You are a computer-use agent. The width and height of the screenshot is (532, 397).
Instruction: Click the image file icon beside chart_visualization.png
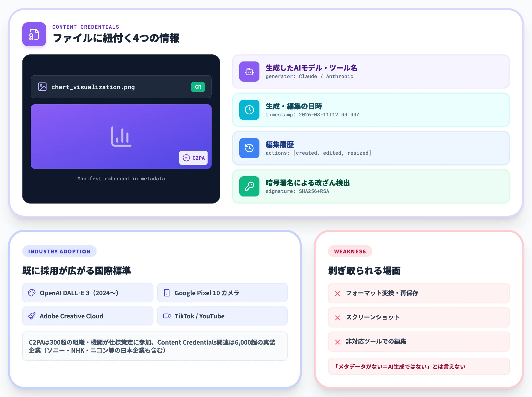click(42, 87)
